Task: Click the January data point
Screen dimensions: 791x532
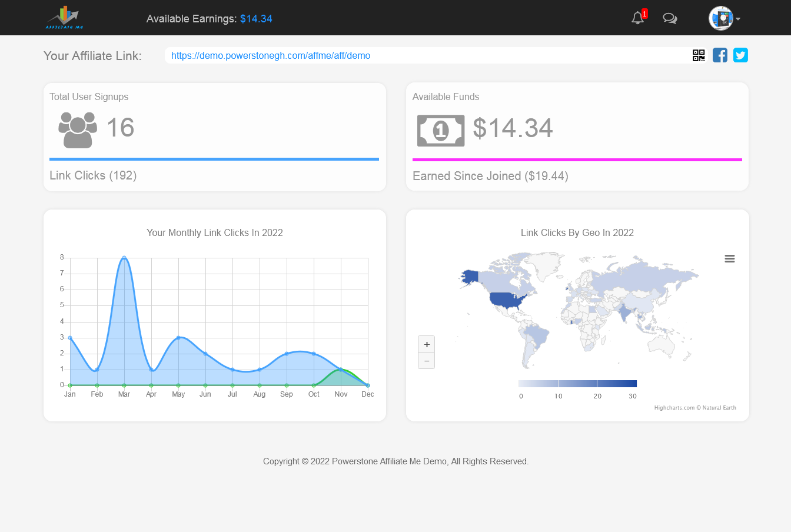Action: pos(70,338)
